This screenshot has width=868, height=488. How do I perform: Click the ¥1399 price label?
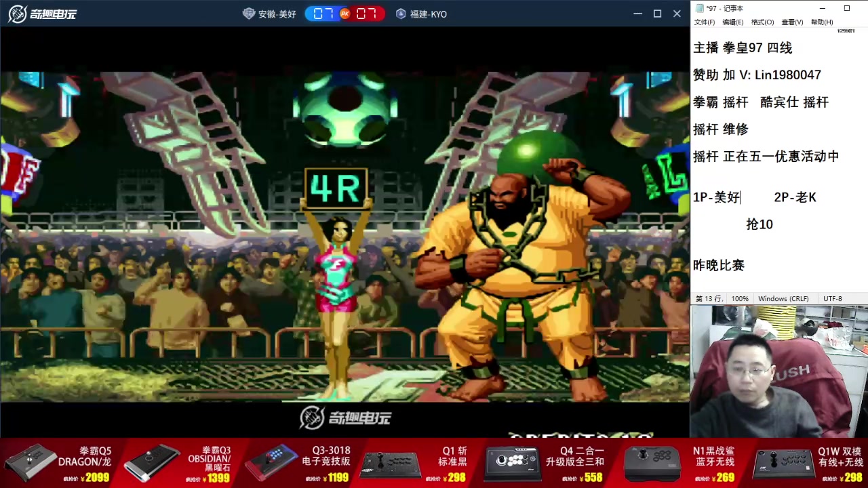(216, 478)
